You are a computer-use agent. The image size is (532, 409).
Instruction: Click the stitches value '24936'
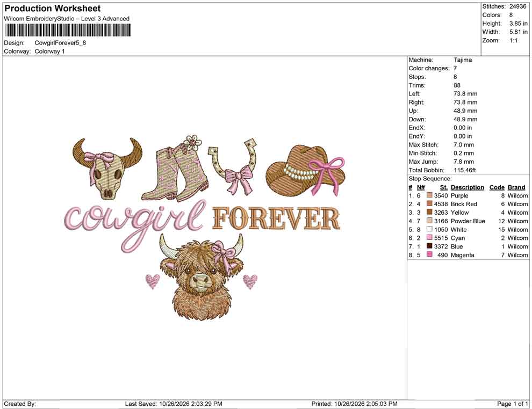(x=517, y=6)
